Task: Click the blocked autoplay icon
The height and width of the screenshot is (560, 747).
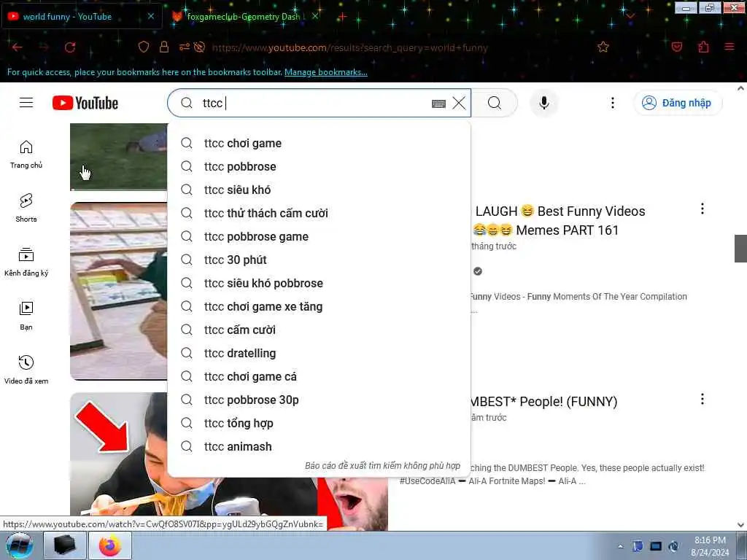Action: tap(200, 47)
